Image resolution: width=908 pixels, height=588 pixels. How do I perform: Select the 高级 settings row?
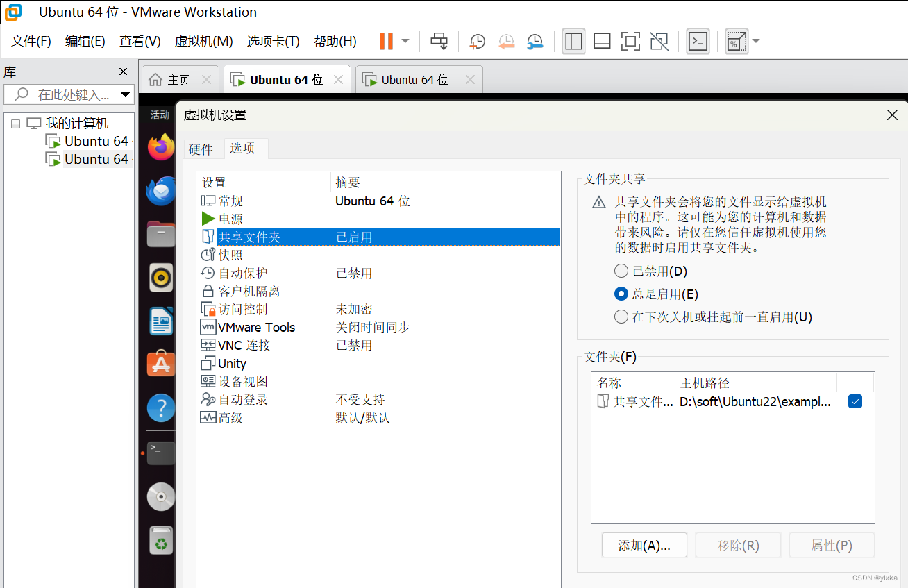[378, 418]
